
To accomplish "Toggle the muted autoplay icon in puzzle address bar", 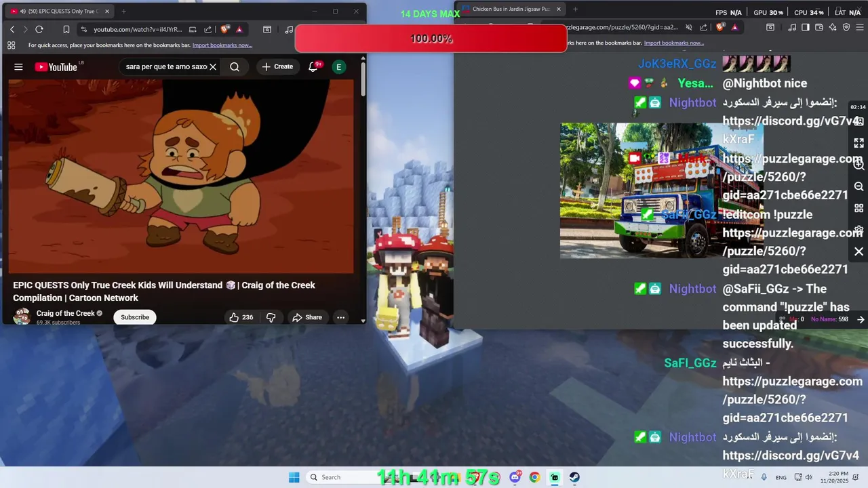I will pyautogui.click(x=688, y=27).
